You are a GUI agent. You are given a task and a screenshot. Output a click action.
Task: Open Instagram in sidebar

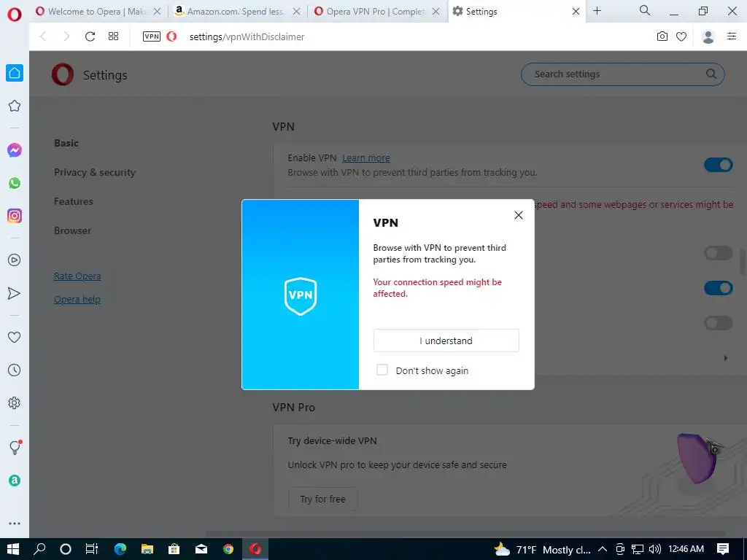[15, 216]
